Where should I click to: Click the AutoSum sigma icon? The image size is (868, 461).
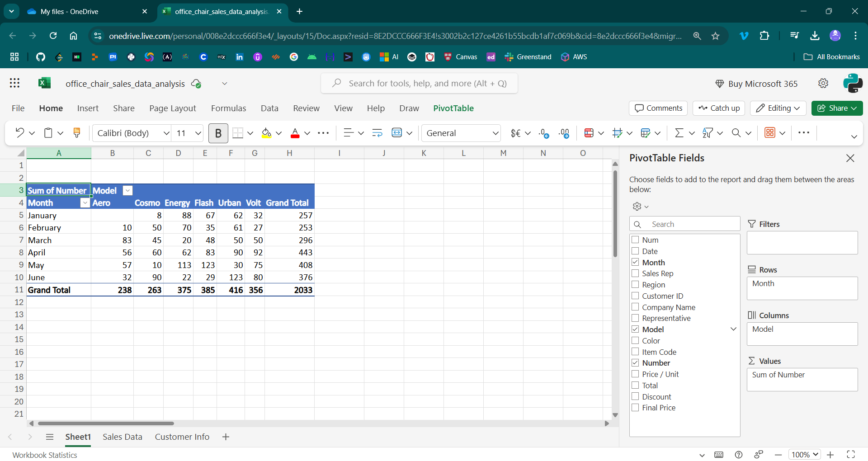click(679, 133)
